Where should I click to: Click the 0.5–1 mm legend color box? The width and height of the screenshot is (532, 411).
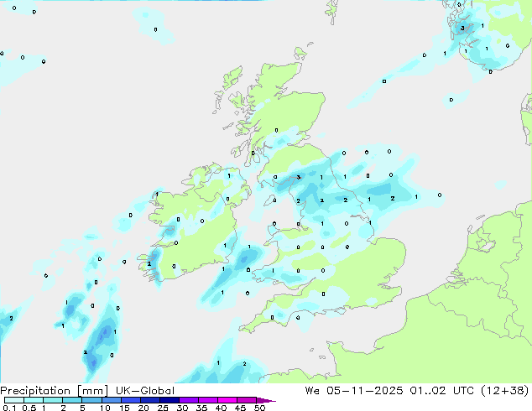(34, 400)
